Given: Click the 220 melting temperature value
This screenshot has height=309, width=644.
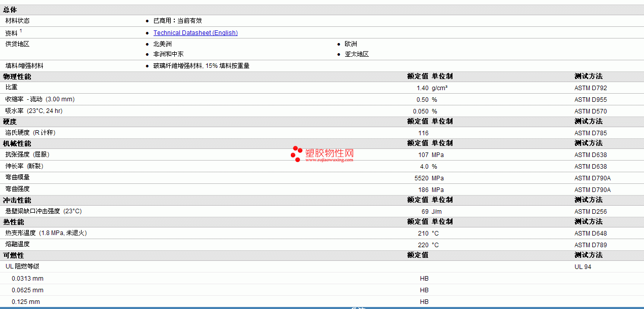Looking at the screenshot, I should [423, 245].
